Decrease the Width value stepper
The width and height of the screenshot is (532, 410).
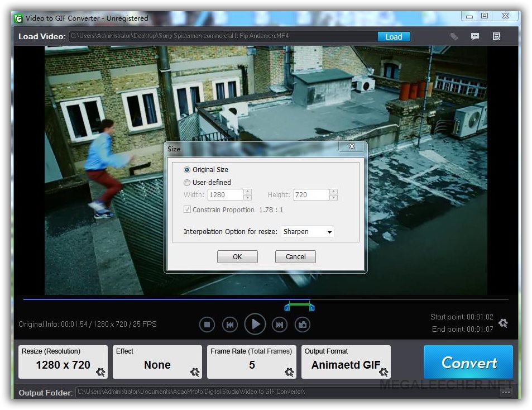point(248,198)
